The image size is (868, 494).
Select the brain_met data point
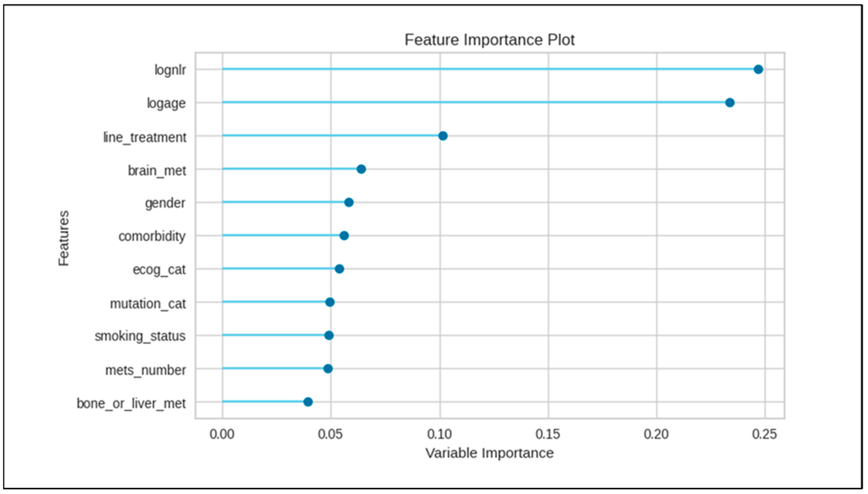click(x=361, y=169)
